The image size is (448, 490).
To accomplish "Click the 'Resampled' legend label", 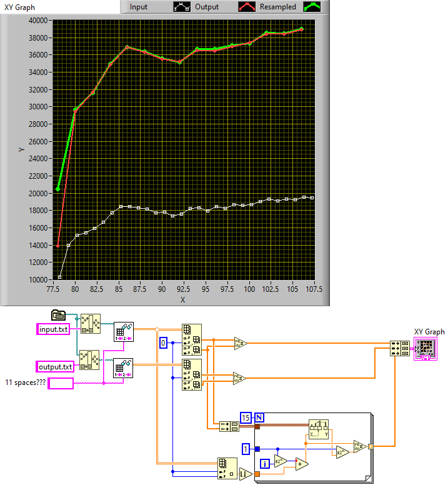I will pos(278,7).
